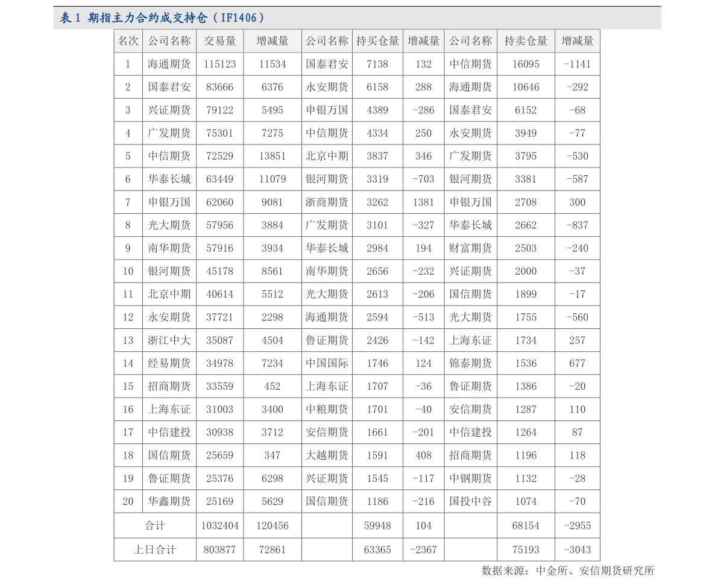Select company name '经易期货'
This screenshot has width=718, height=588.
click(169, 363)
